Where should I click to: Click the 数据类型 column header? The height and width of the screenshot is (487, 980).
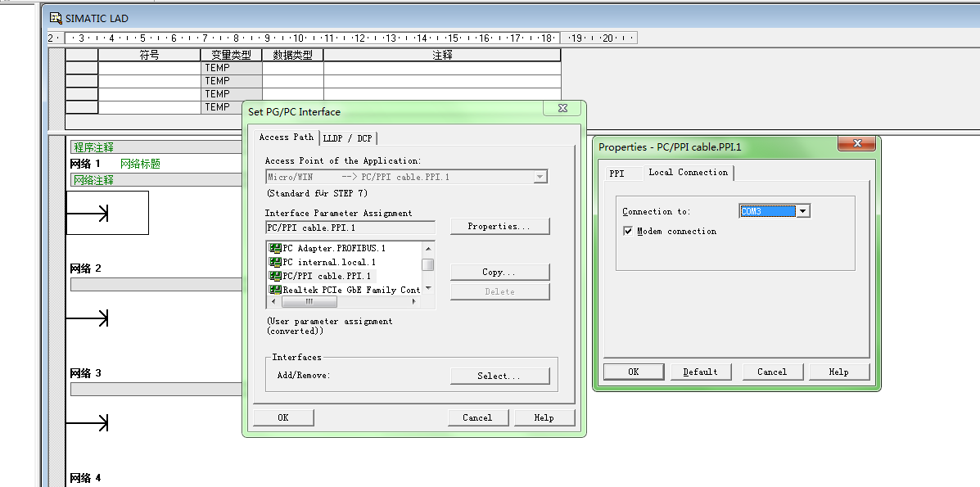coord(292,55)
